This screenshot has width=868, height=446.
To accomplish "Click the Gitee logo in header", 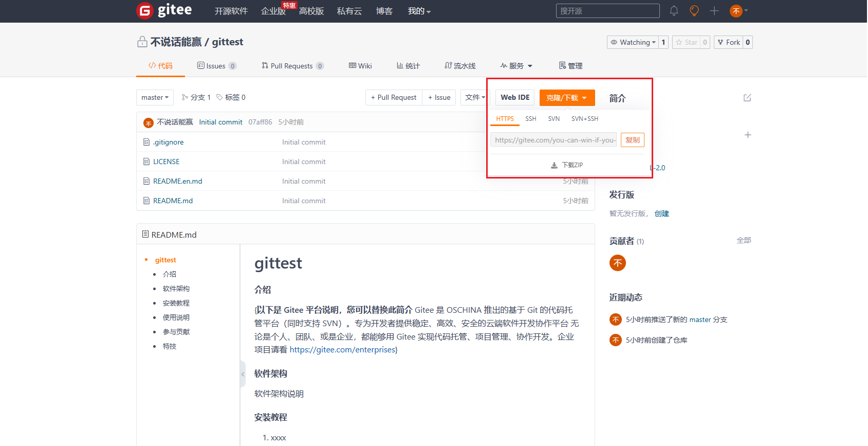I will pos(164,10).
